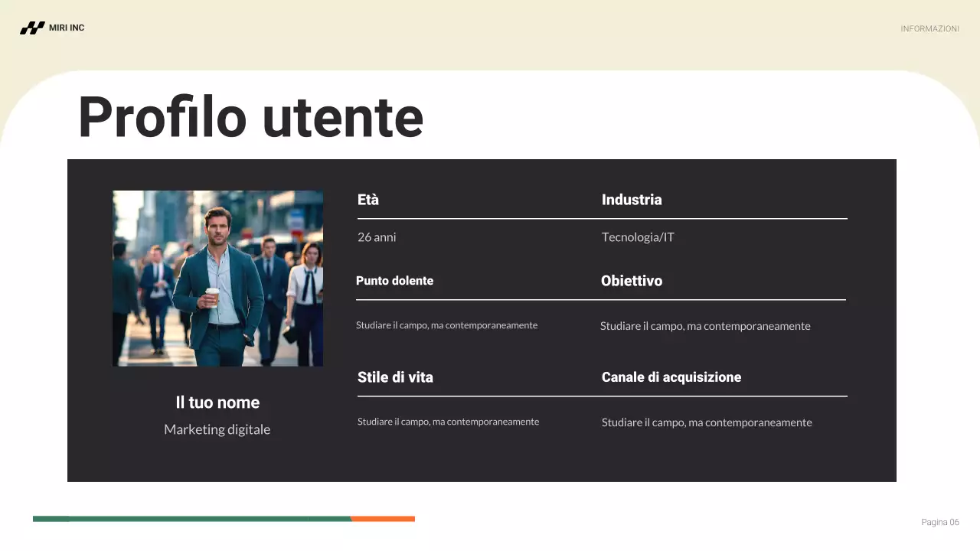
Task: Click the "26 anni" age value
Action: (377, 237)
